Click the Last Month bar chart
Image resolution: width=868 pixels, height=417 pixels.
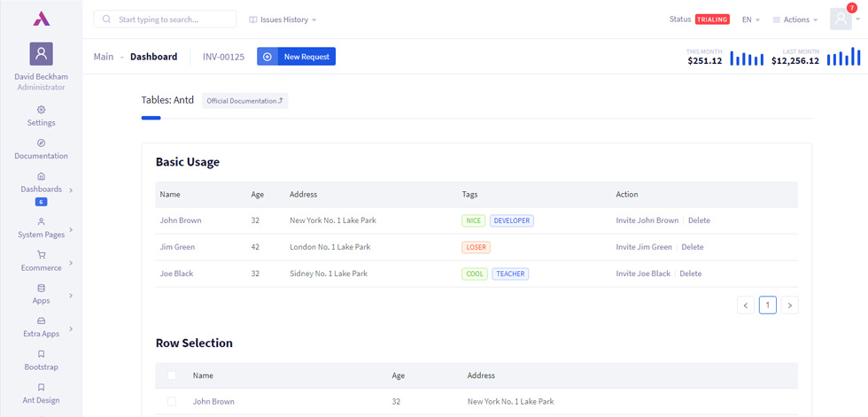click(x=844, y=57)
